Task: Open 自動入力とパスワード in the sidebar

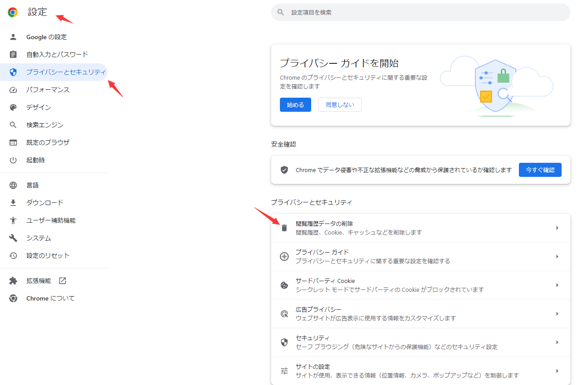Action: pos(54,55)
